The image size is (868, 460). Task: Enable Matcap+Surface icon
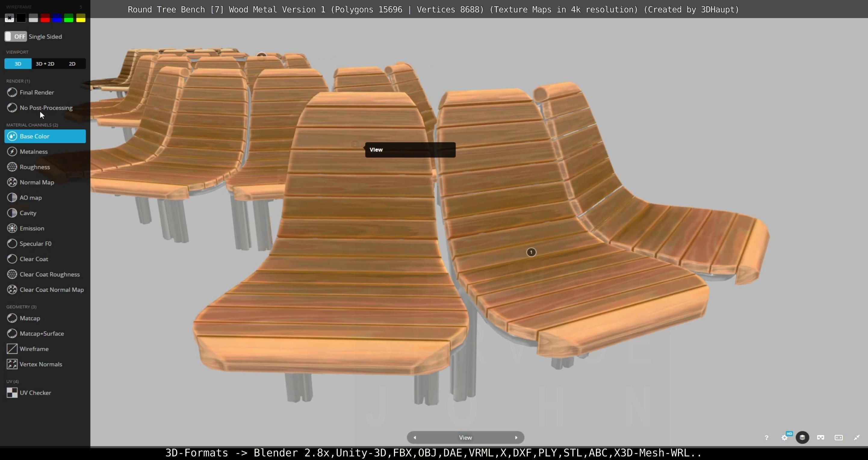tap(12, 333)
